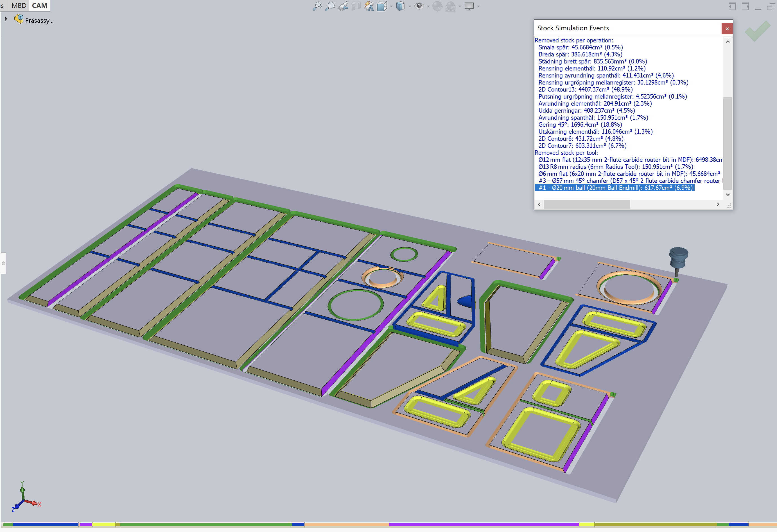Screen dimensions: 777x532
Task: Click the View Settings monitor icon
Action: click(x=469, y=6)
